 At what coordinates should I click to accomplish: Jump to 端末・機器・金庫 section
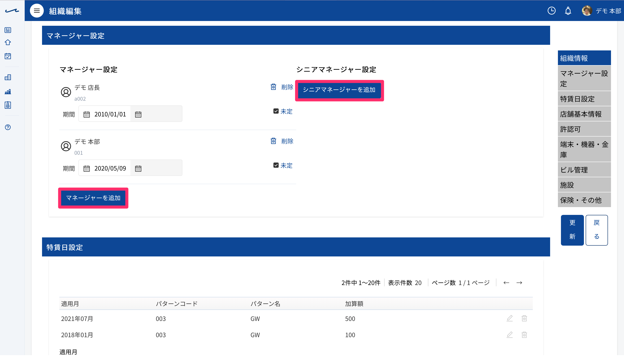tap(584, 149)
